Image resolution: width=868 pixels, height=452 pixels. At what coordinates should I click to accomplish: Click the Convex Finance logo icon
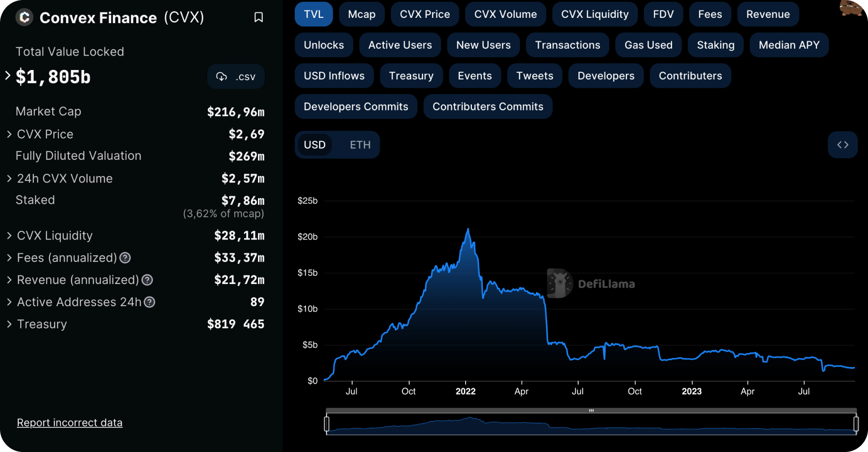(24, 17)
